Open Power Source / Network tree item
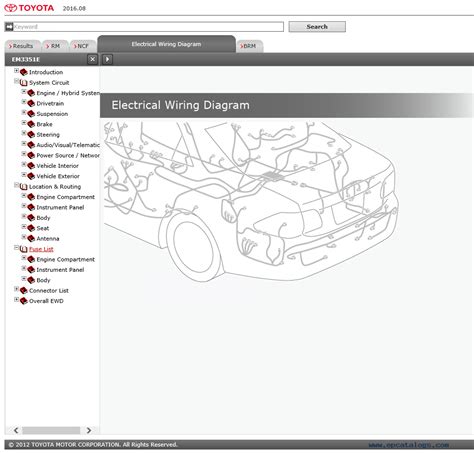The width and height of the screenshot is (474, 453). (68, 155)
